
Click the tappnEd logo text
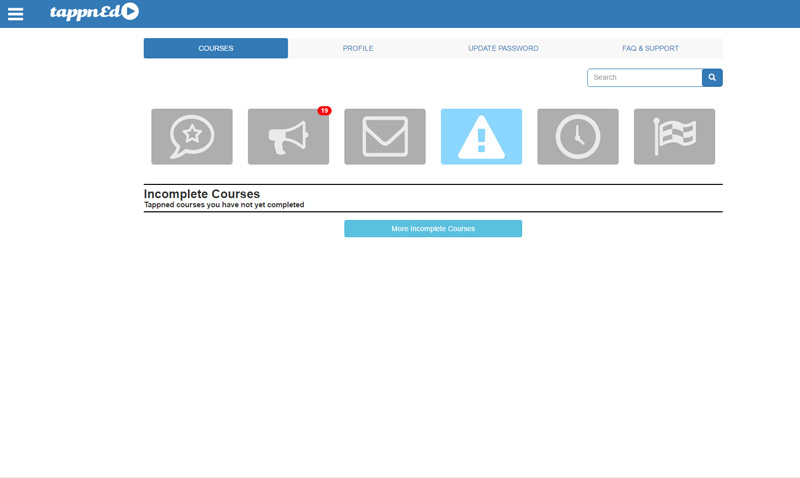point(84,13)
